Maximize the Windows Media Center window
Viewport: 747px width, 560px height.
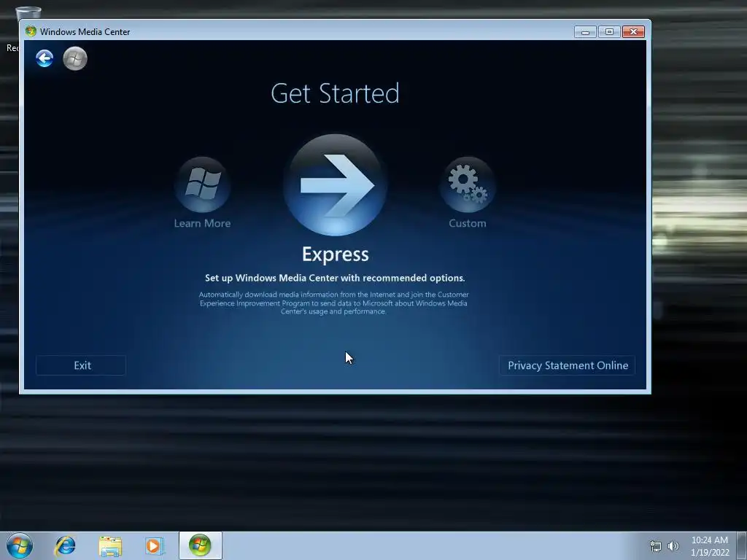click(x=609, y=32)
